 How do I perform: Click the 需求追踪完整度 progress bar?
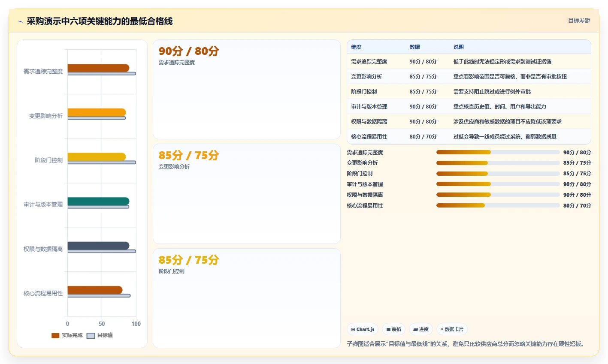pos(498,152)
